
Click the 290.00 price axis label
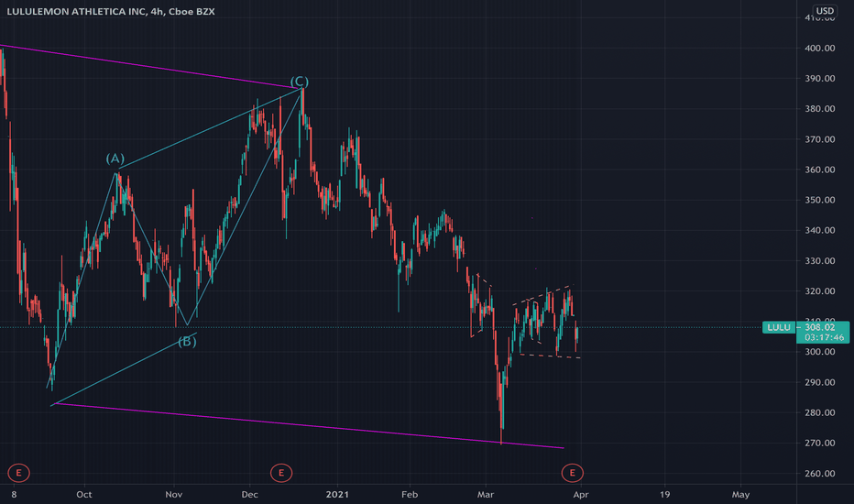click(x=820, y=382)
